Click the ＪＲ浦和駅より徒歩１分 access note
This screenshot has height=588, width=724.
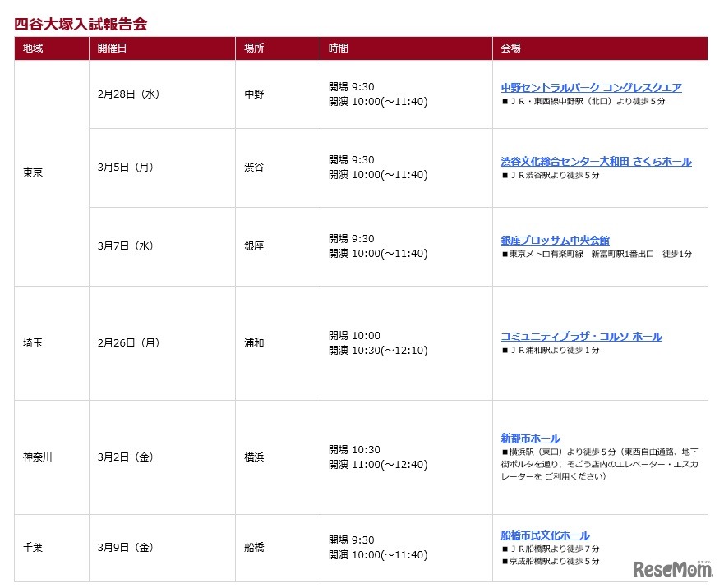[x=551, y=351]
